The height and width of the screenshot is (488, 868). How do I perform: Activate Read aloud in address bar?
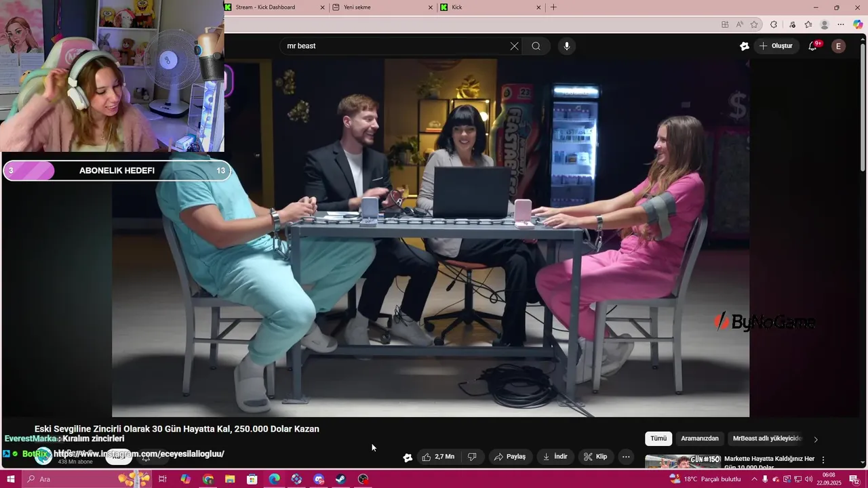740,24
